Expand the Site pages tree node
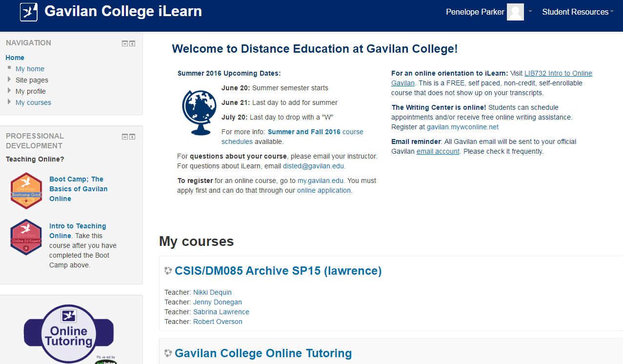 coord(9,80)
